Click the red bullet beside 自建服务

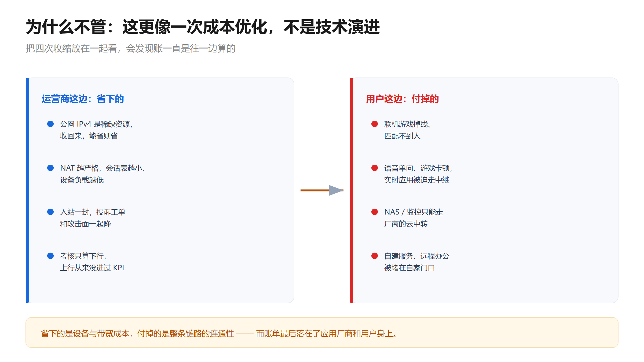375,256
